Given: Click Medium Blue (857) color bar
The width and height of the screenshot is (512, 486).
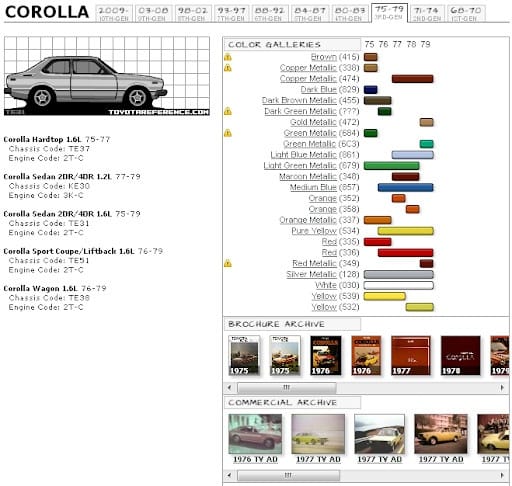Looking at the screenshot, I should [406, 188].
